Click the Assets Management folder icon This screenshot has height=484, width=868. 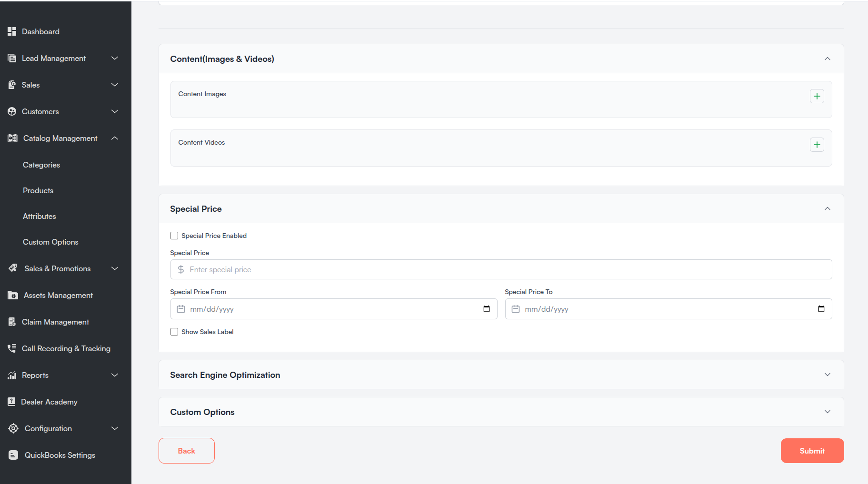click(x=13, y=295)
